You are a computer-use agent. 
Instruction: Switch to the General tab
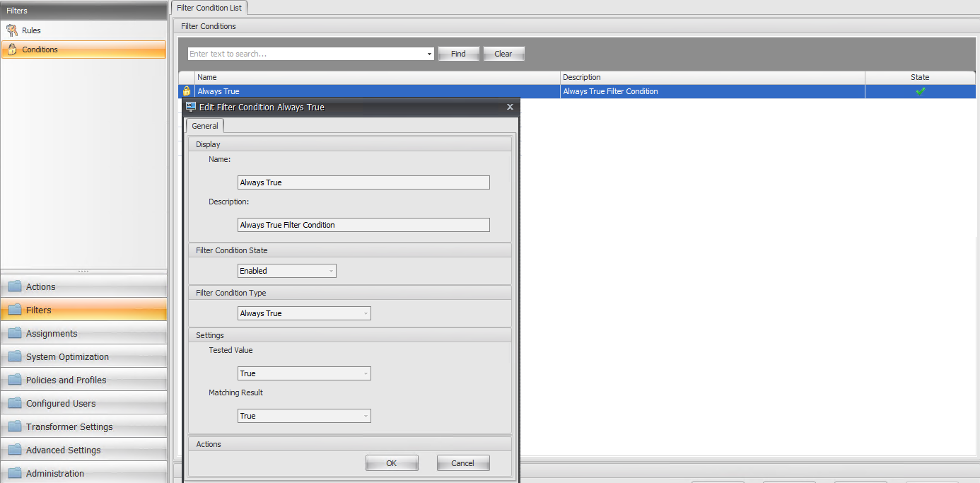(205, 126)
